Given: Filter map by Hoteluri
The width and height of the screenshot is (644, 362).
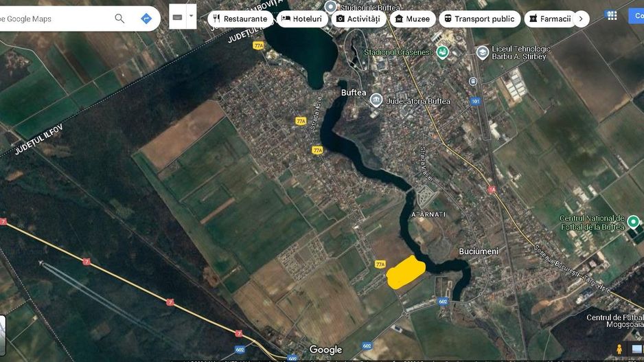Looking at the screenshot, I should tap(302, 19).
